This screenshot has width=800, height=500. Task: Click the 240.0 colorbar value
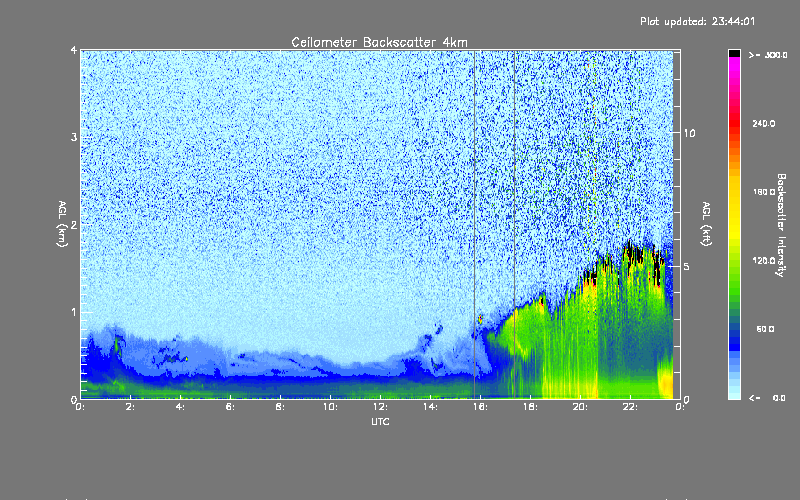(x=763, y=124)
